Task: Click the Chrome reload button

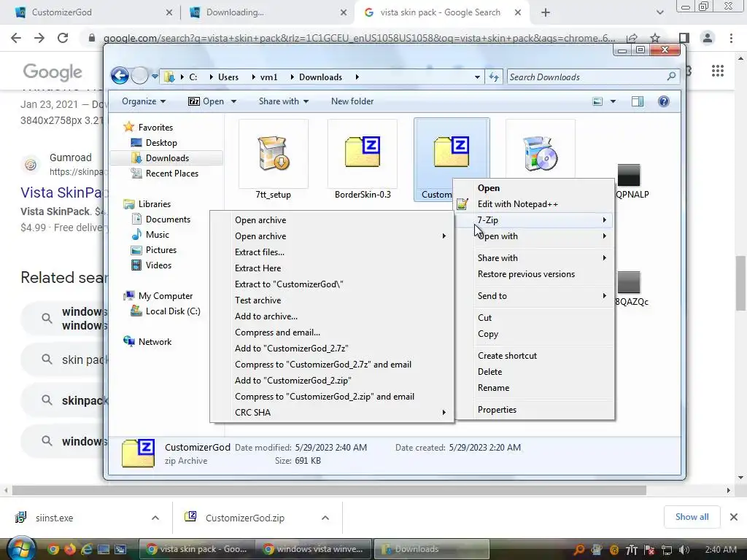Action: [63, 38]
